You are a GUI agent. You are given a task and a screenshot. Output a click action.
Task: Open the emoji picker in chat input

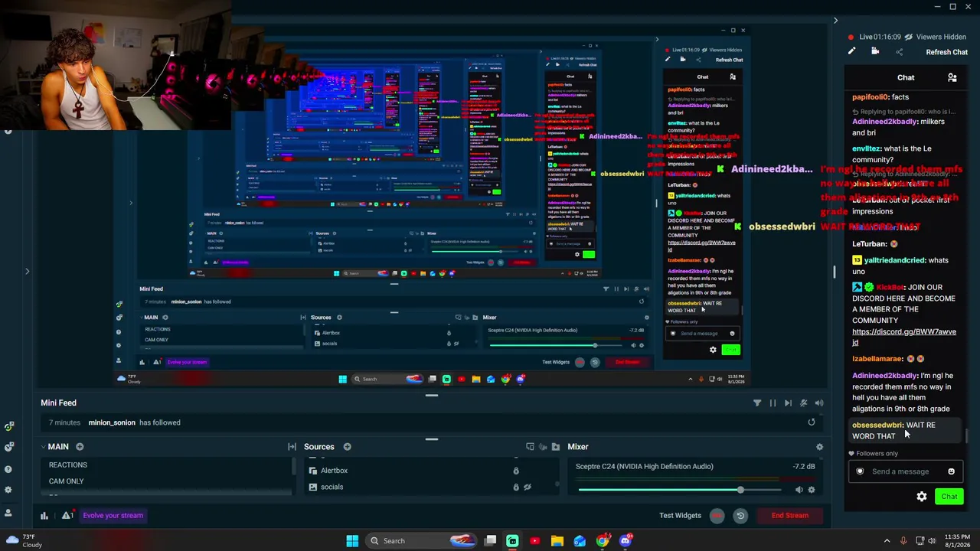(x=951, y=471)
